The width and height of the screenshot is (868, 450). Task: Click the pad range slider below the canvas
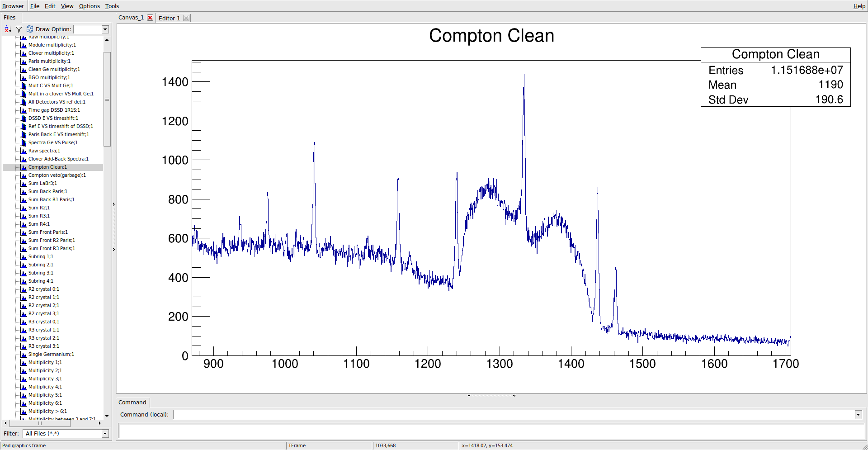coord(492,395)
